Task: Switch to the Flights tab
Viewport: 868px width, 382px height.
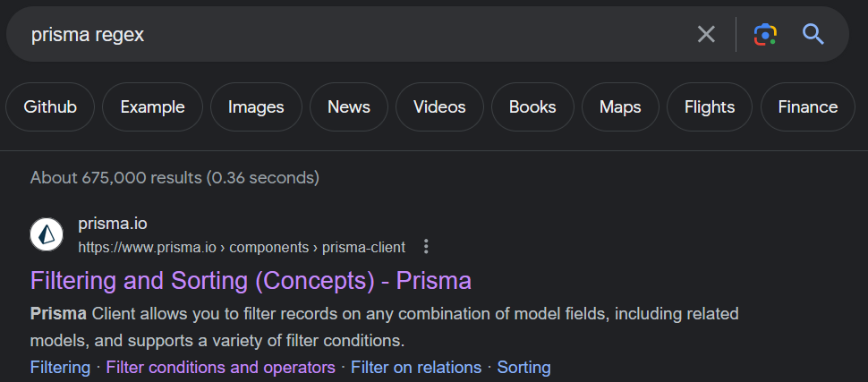Action: pyautogui.click(x=709, y=106)
